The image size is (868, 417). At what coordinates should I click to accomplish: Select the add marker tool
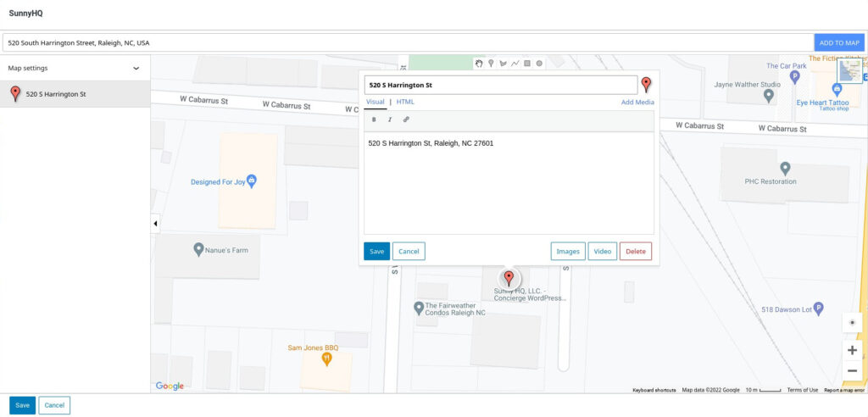tap(491, 63)
